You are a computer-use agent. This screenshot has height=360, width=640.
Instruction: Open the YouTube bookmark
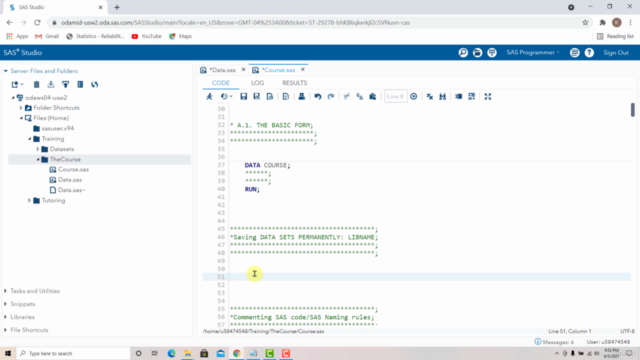pyautogui.click(x=147, y=36)
